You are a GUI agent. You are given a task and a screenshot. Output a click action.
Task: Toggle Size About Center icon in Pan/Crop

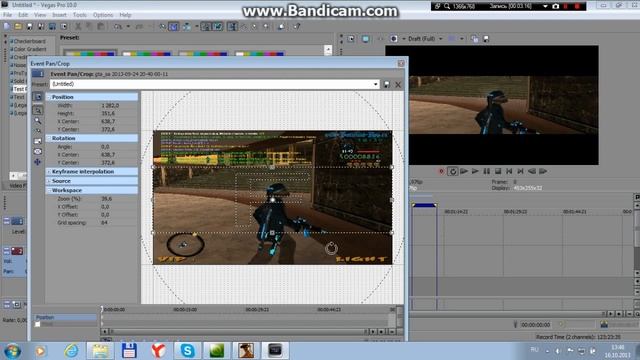(x=38, y=151)
